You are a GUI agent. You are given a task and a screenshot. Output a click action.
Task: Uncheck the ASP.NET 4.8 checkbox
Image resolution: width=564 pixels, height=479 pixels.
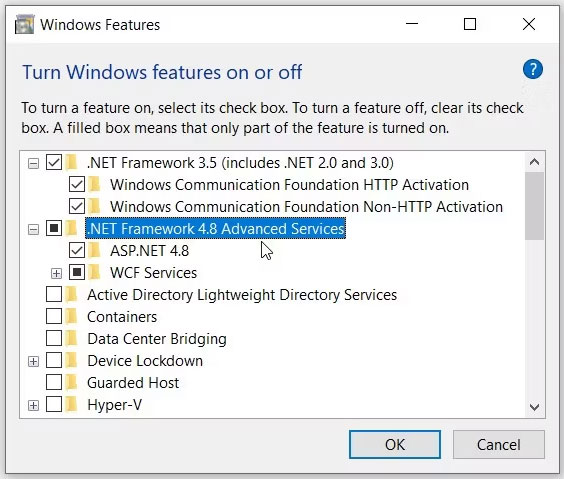pos(77,250)
